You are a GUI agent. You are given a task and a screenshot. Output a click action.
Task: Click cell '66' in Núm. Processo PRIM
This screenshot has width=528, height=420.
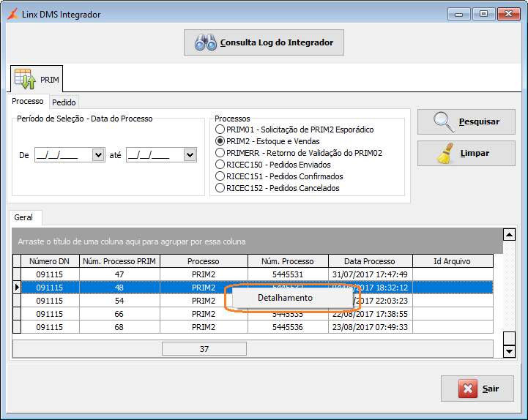tap(119, 314)
